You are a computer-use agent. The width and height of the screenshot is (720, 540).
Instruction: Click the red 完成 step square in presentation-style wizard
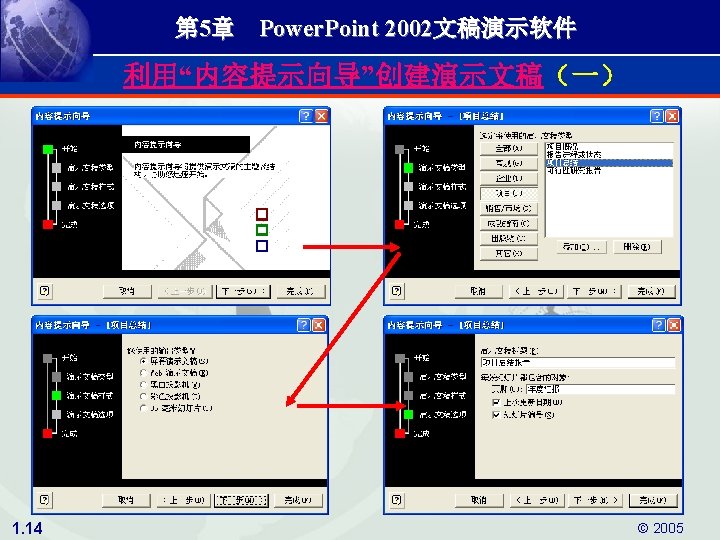click(x=48, y=433)
